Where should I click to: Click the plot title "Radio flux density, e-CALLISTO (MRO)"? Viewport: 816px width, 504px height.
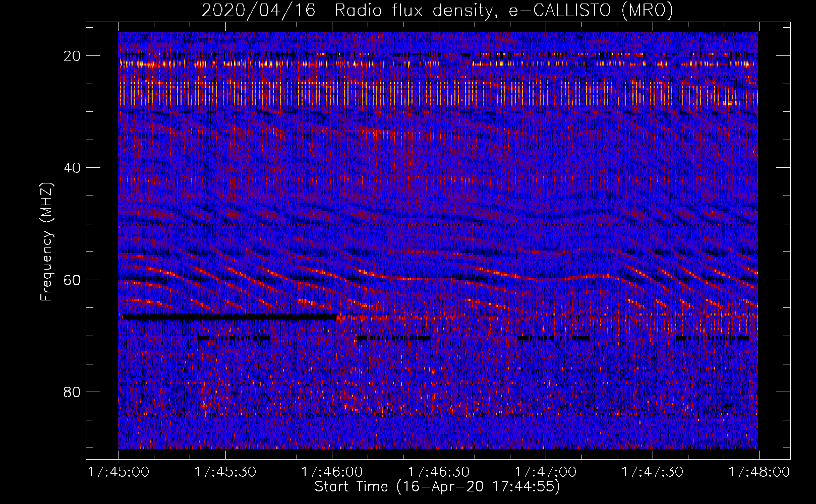point(504,10)
